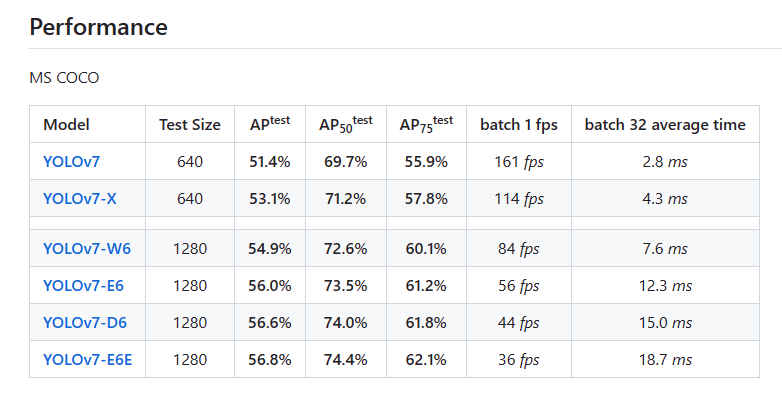This screenshot has width=782, height=396.
Task: Open the YOLOv7 model link
Action: pos(71,162)
